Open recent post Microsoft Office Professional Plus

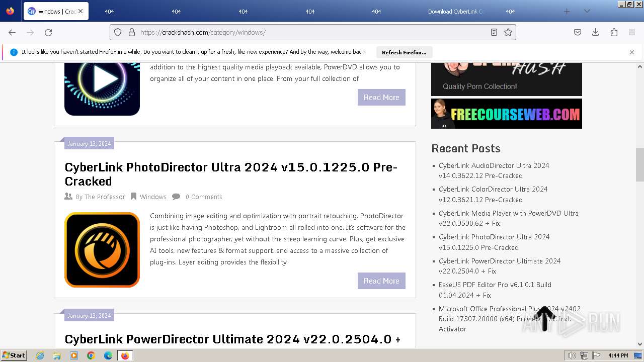pyautogui.click(x=510, y=319)
